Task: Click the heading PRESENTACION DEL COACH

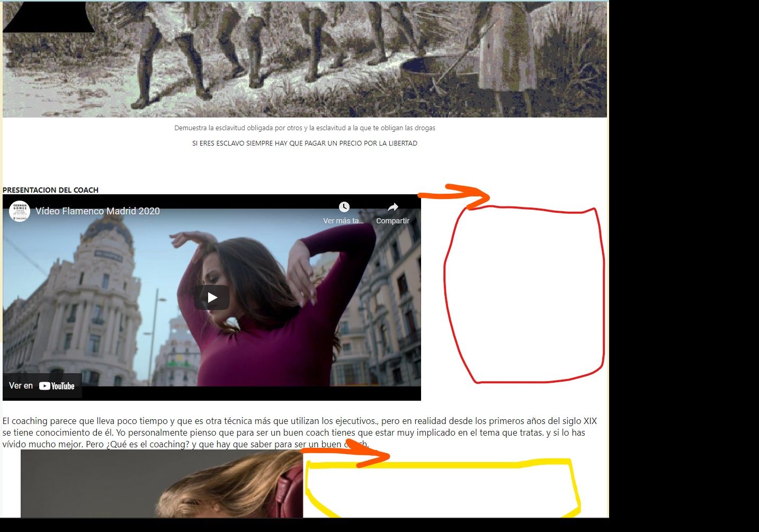Action: click(x=50, y=190)
